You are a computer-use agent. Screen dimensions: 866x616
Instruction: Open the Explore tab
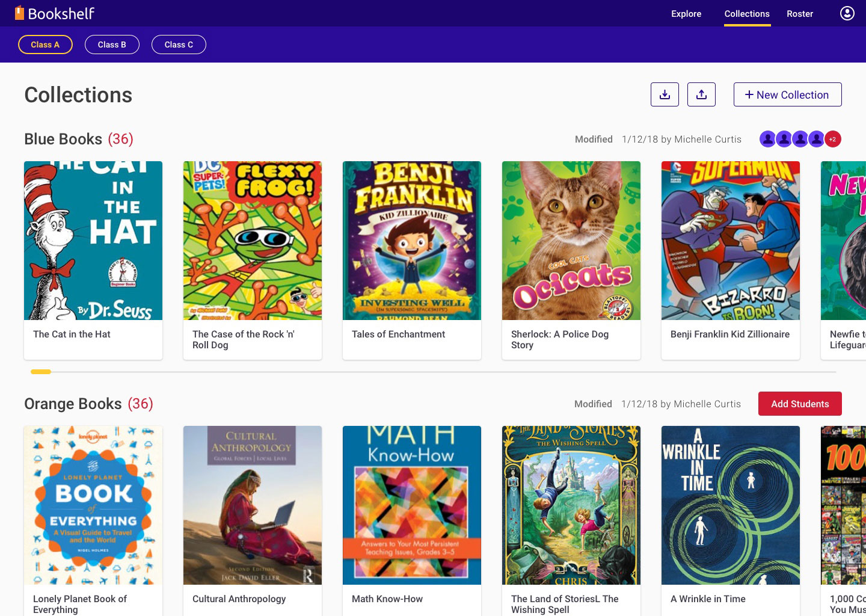coord(686,14)
